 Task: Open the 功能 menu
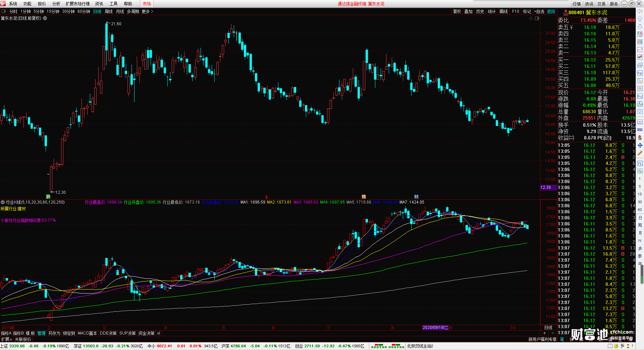pos(28,4)
